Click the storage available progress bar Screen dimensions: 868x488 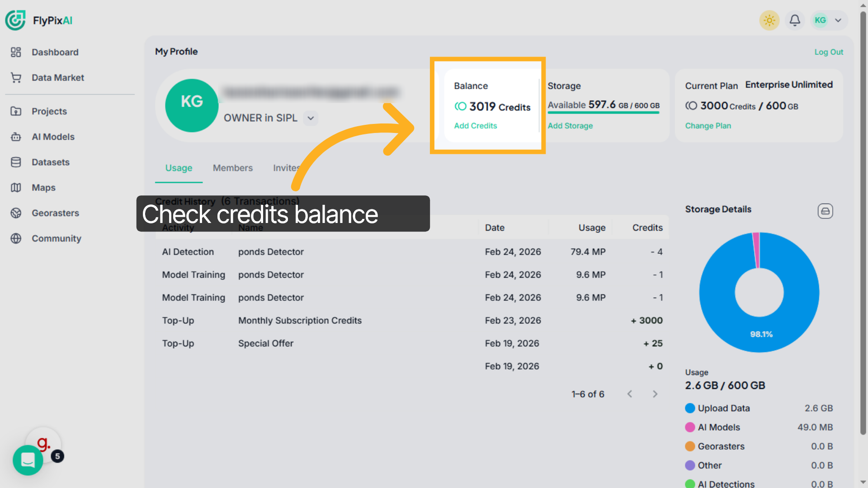click(604, 113)
